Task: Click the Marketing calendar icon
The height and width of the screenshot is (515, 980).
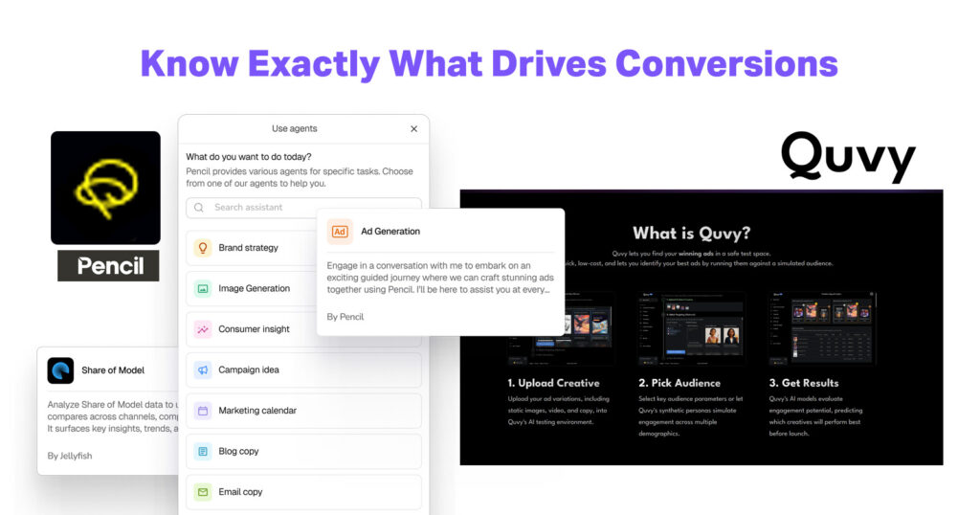Action: (x=203, y=411)
